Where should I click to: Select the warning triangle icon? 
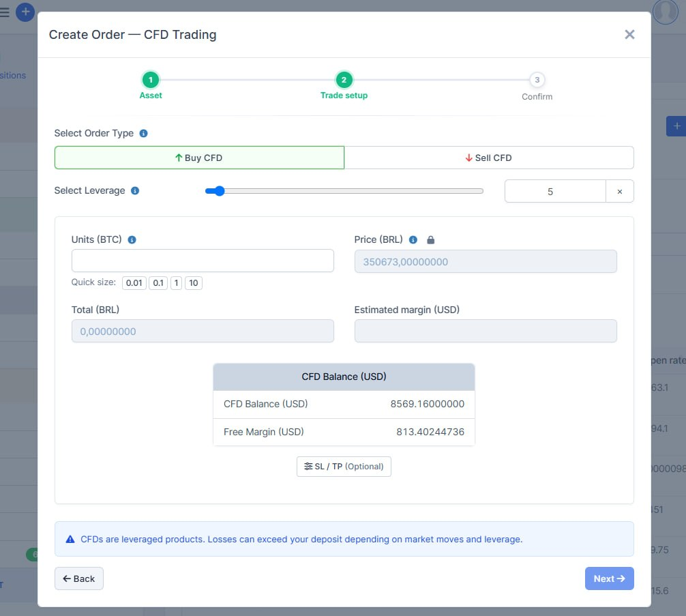click(x=70, y=540)
